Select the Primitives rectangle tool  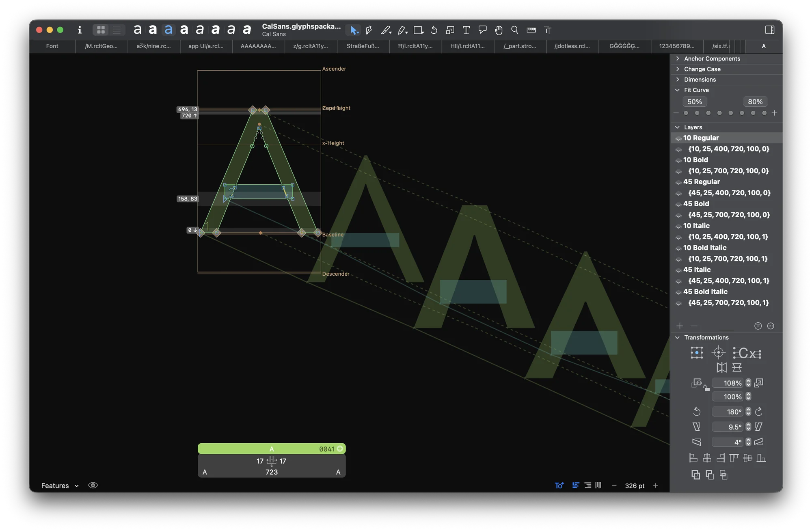click(418, 30)
